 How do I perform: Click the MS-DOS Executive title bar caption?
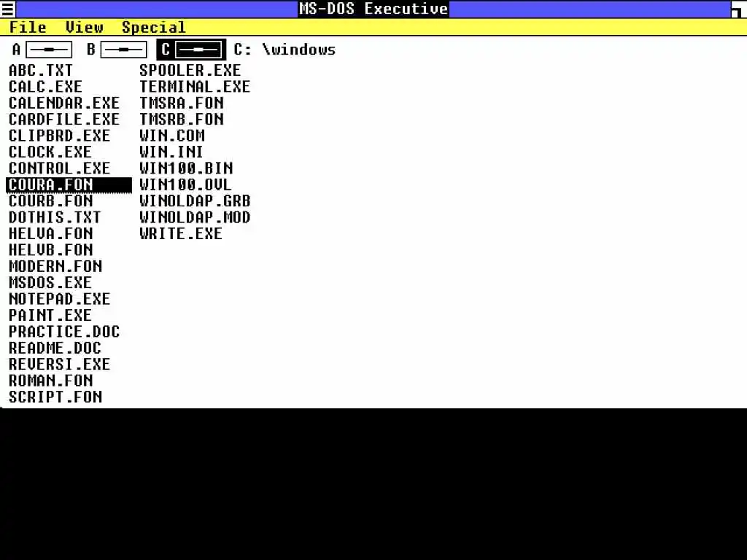click(x=373, y=9)
